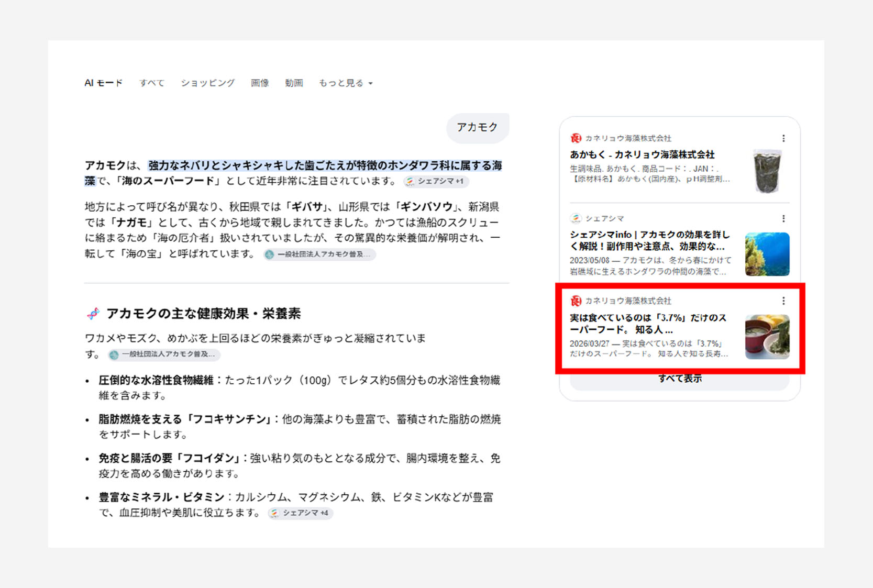The width and height of the screenshot is (873, 588).
Task: Open the 一般社団法人アカモク普及 chip under 健康効果 heading
Action: pos(164,354)
